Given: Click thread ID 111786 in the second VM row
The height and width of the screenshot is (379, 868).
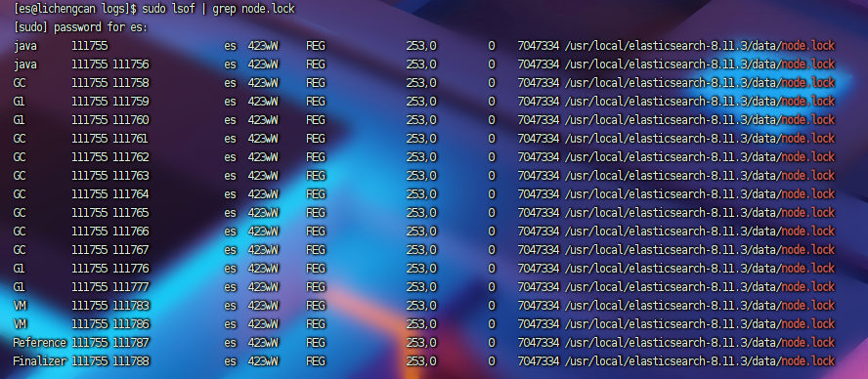Looking at the screenshot, I should [131, 323].
